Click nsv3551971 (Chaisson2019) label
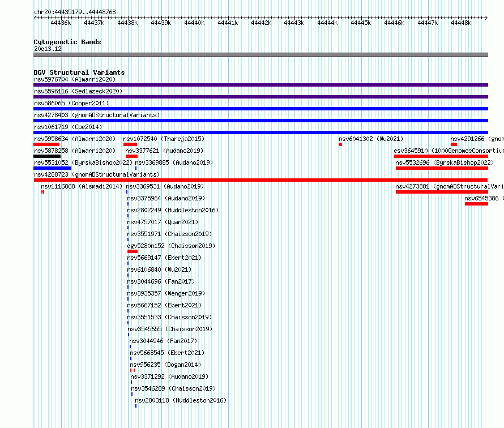Viewport: 504px width, 428px height. pyautogui.click(x=169, y=234)
